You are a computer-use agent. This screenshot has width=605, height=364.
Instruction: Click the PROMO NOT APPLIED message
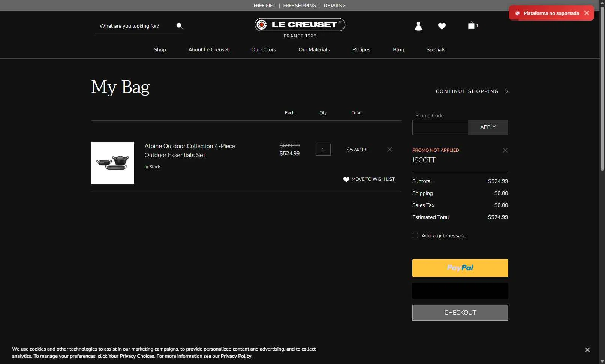click(436, 150)
